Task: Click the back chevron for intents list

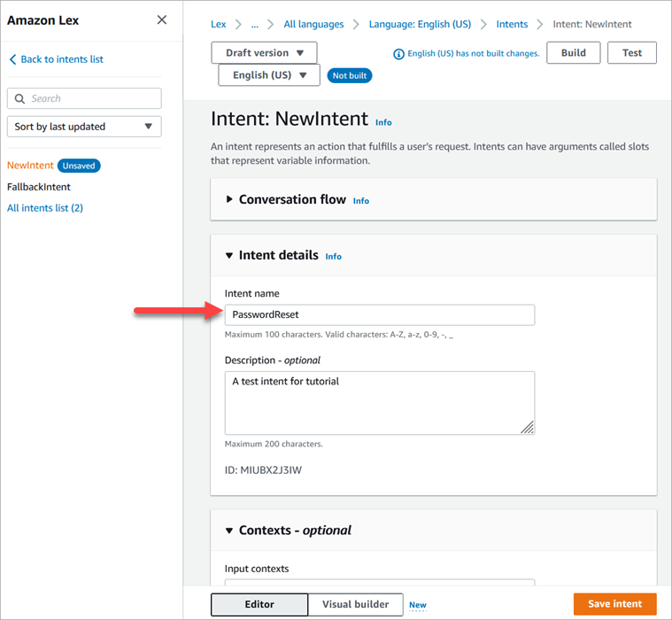Action: [x=12, y=59]
